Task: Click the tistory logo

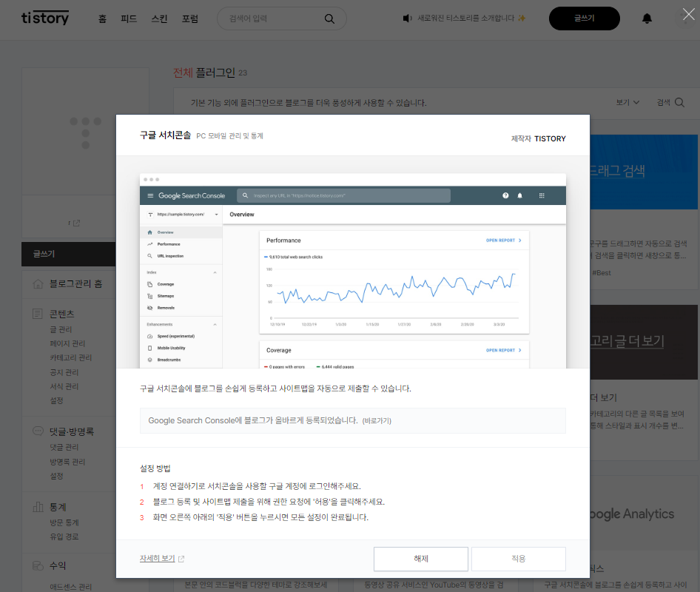Action: (45, 18)
